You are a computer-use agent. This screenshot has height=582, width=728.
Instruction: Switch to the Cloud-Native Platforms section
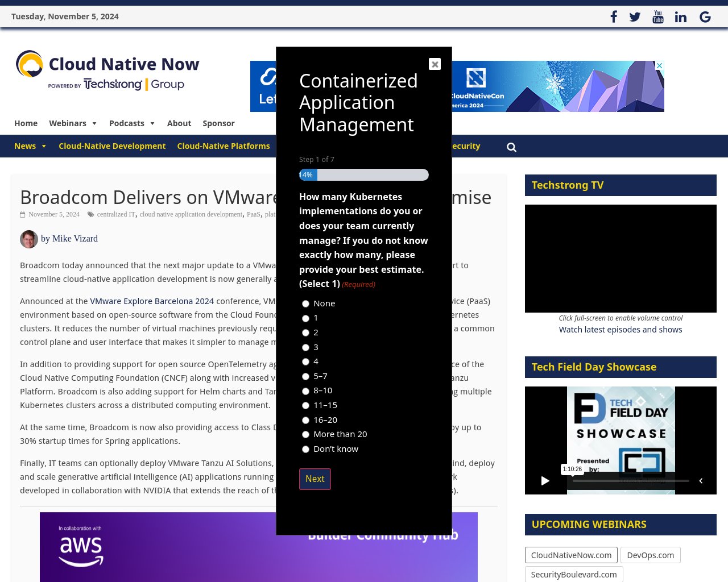pyautogui.click(x=224, y=146)
